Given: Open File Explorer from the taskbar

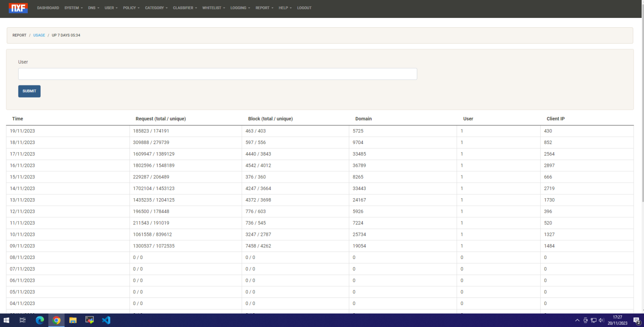Looking at the screenshot, I should click(x=73, y=320).
